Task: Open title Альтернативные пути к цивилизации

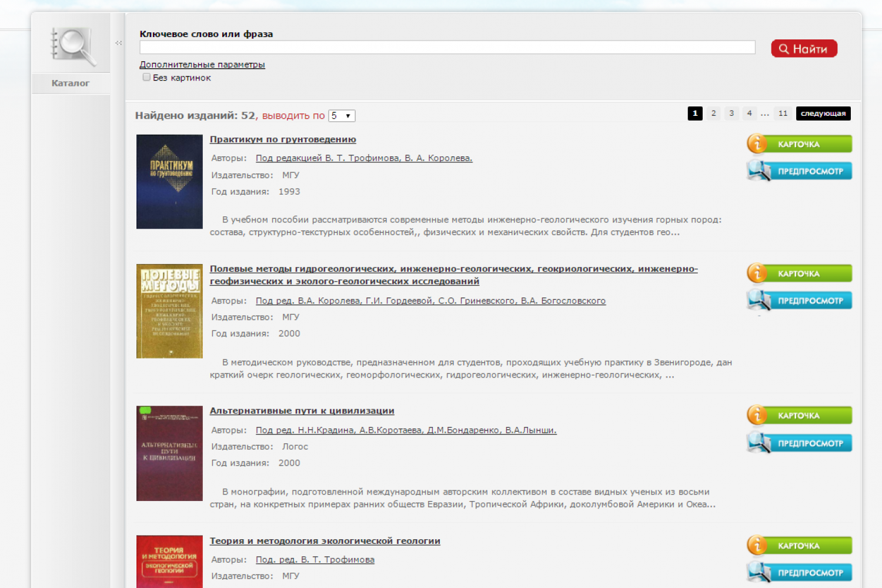Action: point(302,411)
